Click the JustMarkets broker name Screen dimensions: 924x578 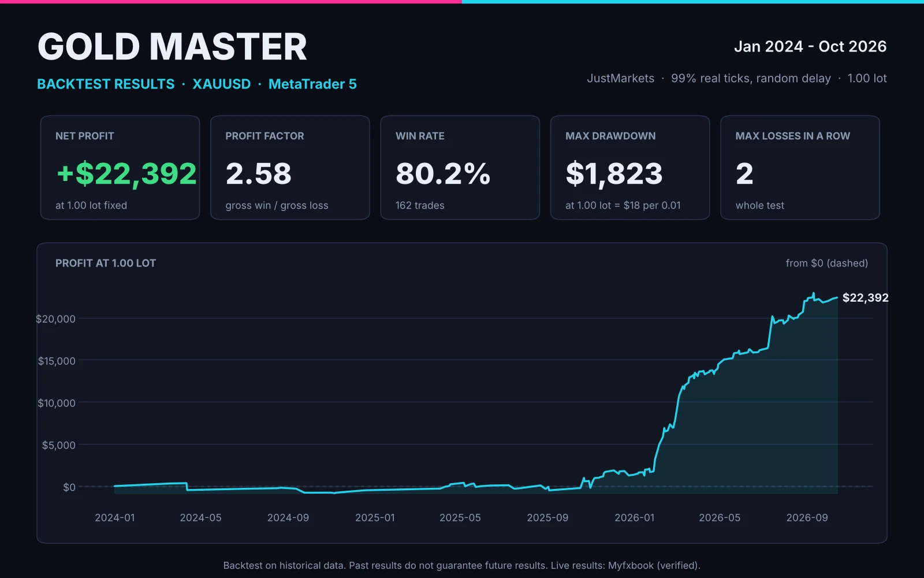pyautogui.click(x=621, y=78)
